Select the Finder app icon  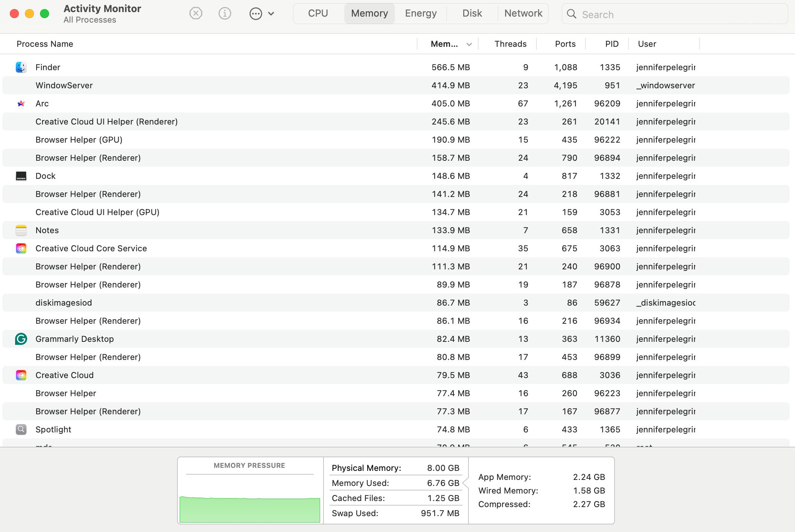tap(21, 67)
